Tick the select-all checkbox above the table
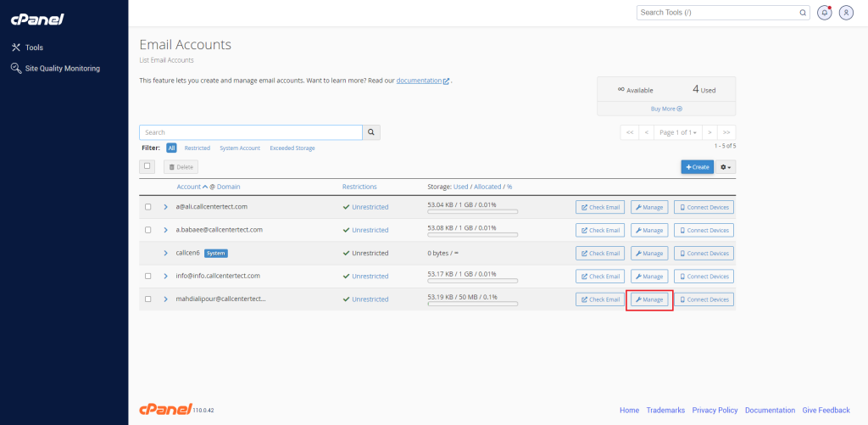The image size is (868, 425). click(x=147, y=166)
